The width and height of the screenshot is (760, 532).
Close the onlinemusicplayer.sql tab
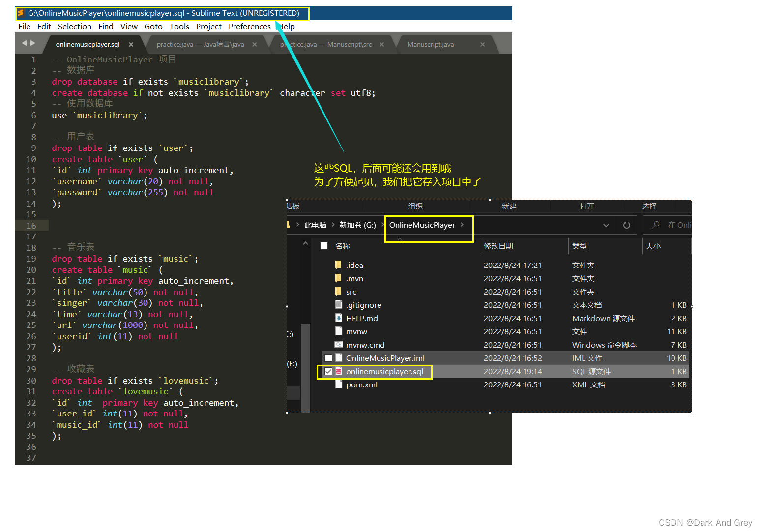(x=131, y=44)
